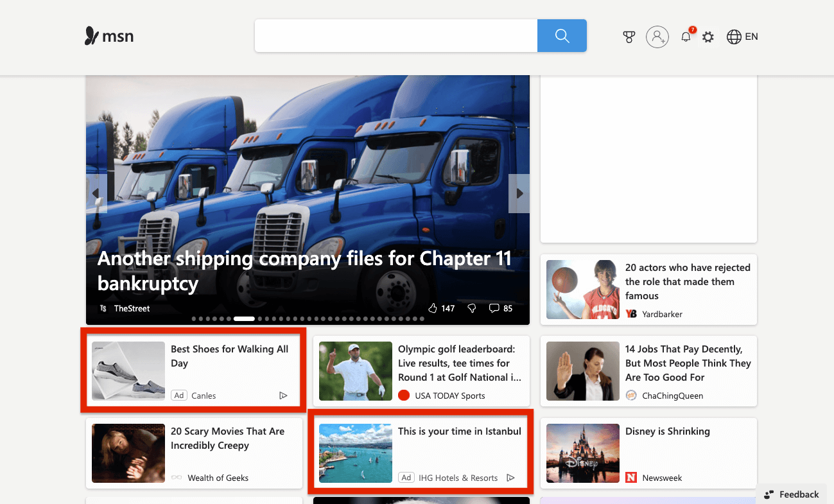Open the rewards trophy icon
834x504 pixels.
tap(629, 37)
